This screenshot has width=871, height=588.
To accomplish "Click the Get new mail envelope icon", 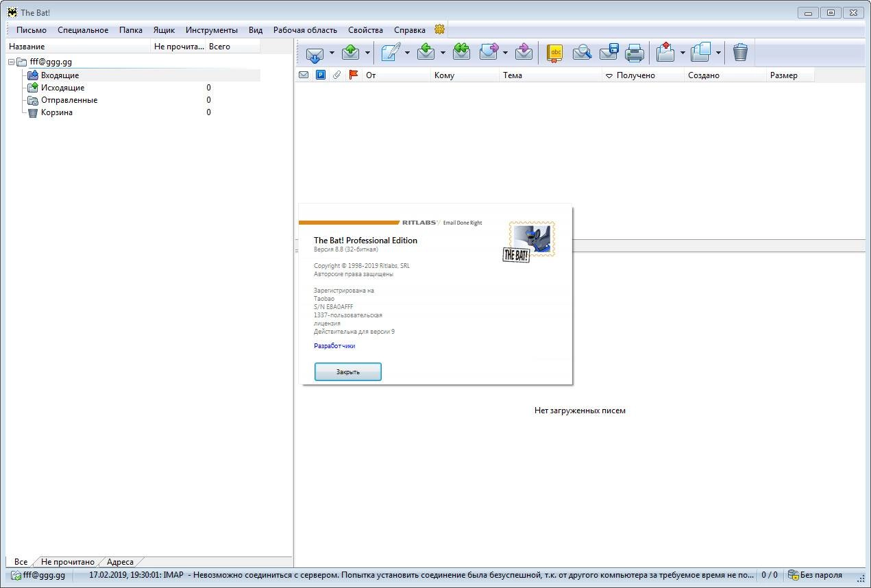I will coord(315,53).
